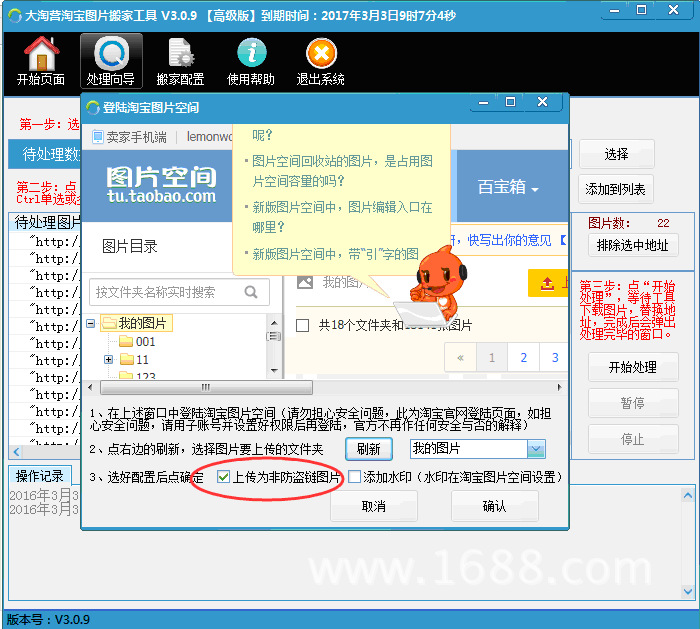700x629 pixels.
Task: Click 卖家手机端 link text
Action: (x=137, y=137)
